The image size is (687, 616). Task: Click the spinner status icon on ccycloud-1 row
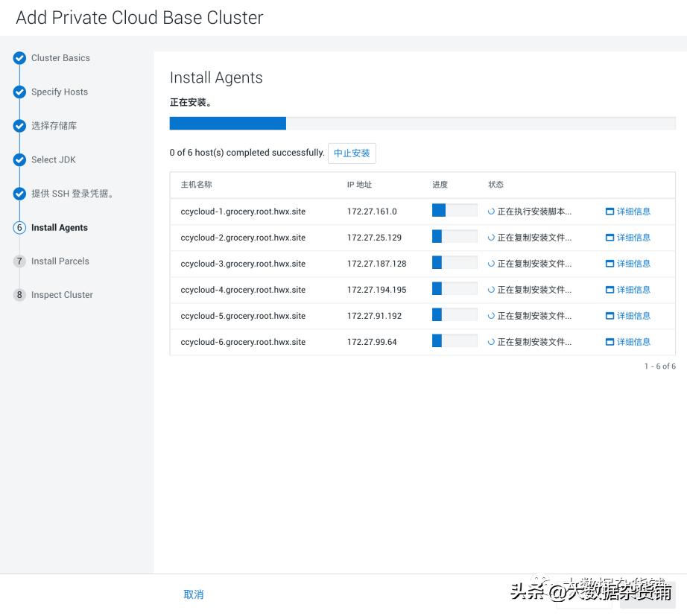(x=490, y=212)
